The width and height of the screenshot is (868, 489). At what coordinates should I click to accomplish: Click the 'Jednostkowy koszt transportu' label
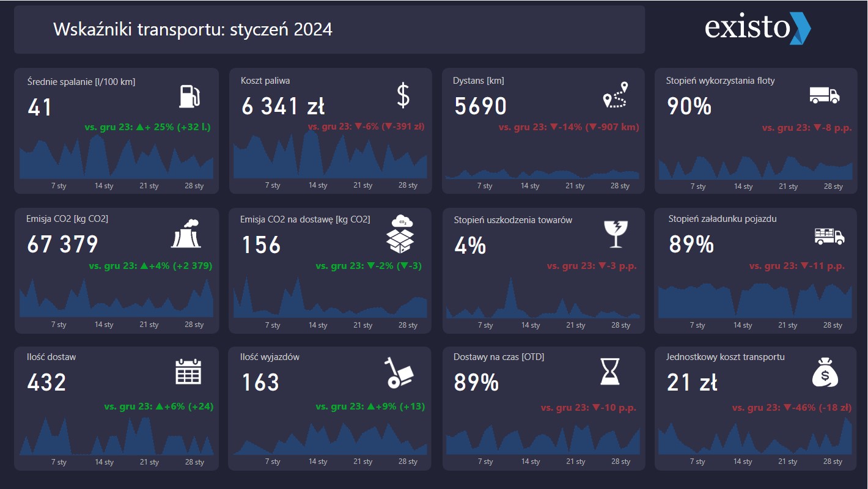tap(726, 356)
